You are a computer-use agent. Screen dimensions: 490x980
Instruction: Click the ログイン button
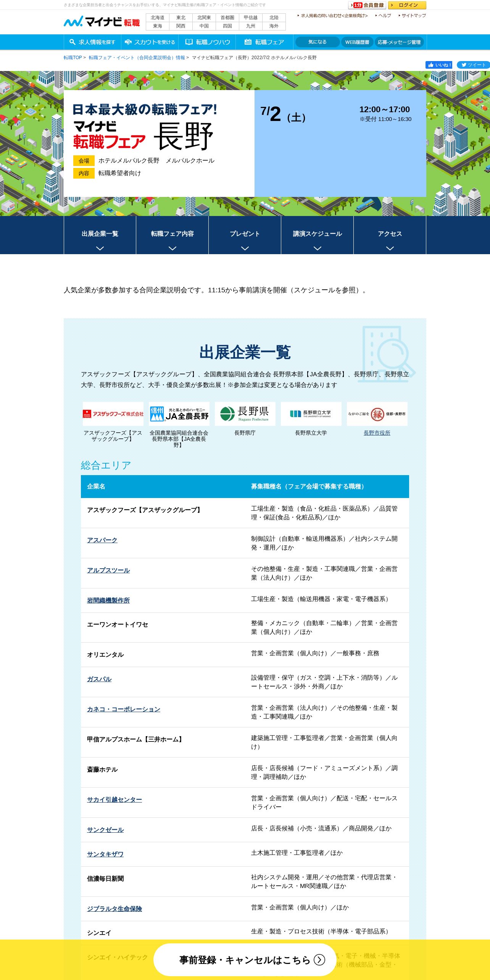(x=407, y=5)
